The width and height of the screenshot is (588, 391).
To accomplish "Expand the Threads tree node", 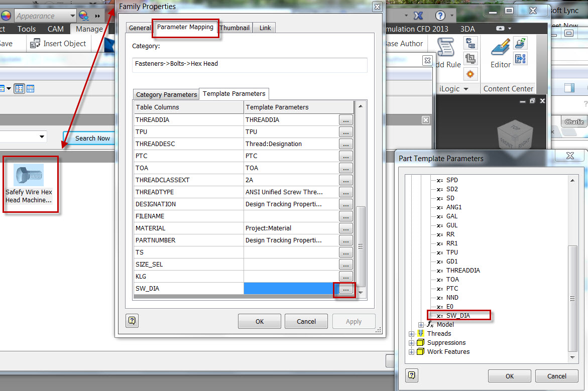I will coord(411,333).
